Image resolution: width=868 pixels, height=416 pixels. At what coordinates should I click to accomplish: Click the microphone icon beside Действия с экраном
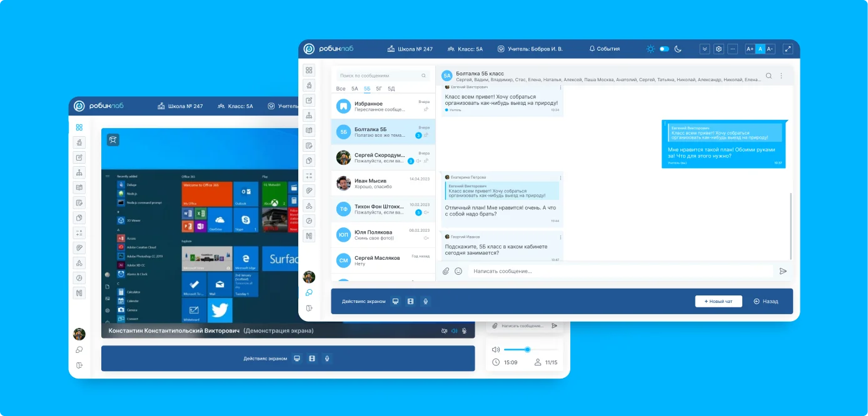[x=425, y=301]
